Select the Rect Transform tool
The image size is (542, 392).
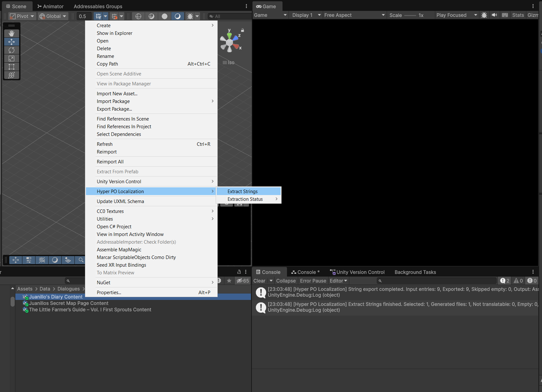12,67
